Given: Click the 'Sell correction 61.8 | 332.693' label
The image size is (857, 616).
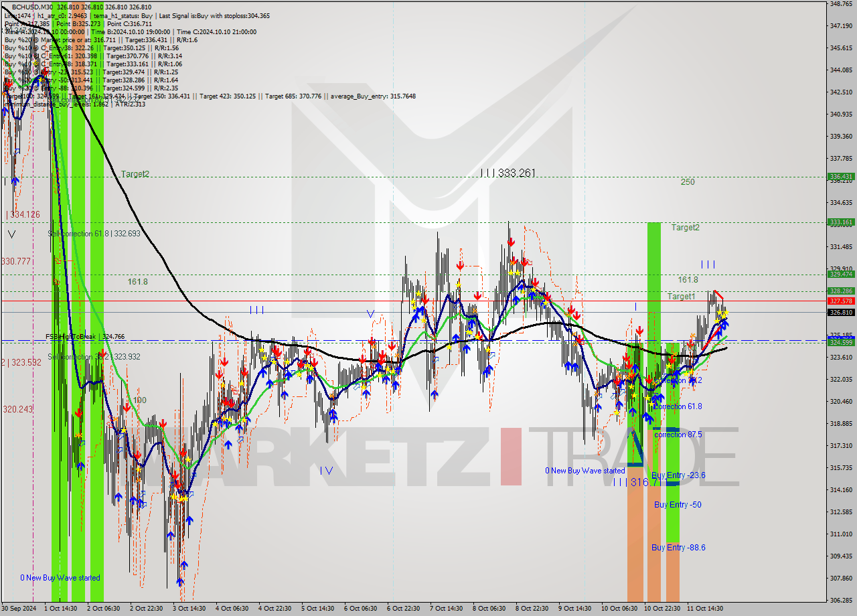Looking at the screenshot, I should click(94, 234).
